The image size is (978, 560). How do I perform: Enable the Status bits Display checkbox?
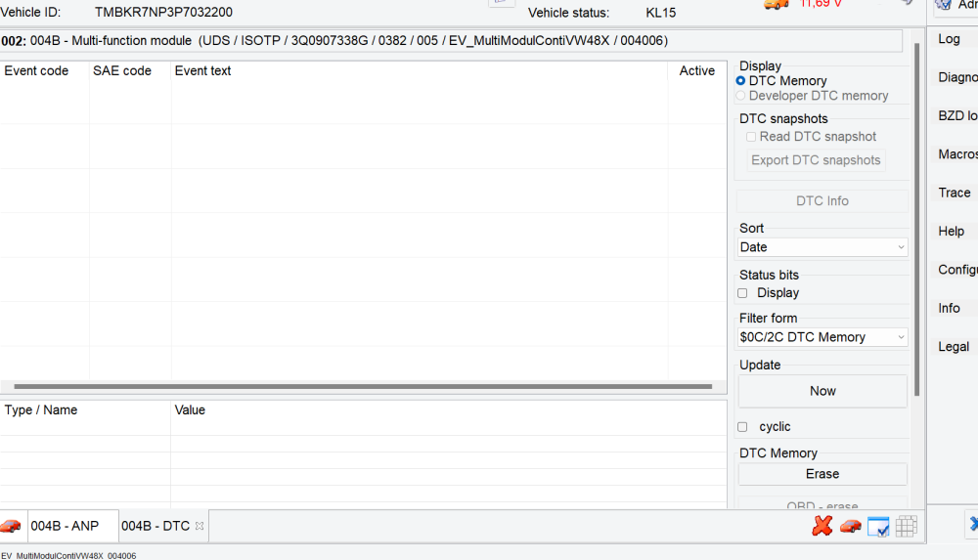[742, 293]
